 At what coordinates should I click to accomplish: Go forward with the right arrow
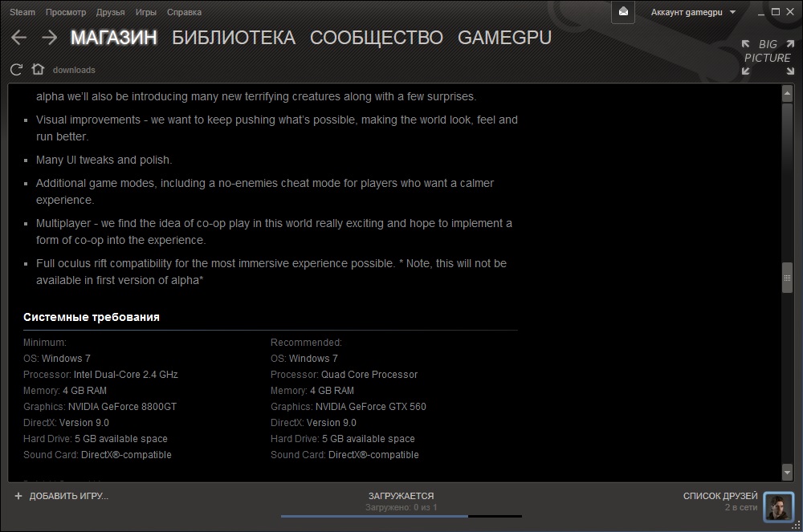click(x=50, y=38)
